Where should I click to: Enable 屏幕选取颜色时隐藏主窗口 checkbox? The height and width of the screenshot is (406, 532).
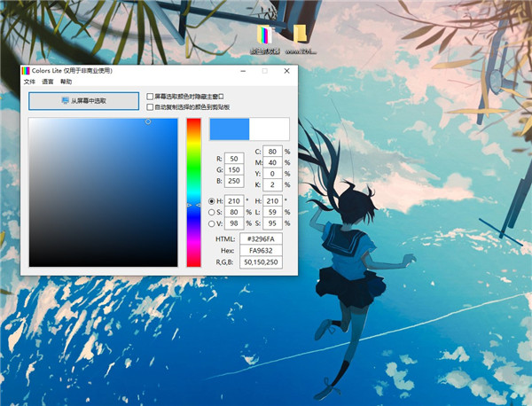coord(150,97)
